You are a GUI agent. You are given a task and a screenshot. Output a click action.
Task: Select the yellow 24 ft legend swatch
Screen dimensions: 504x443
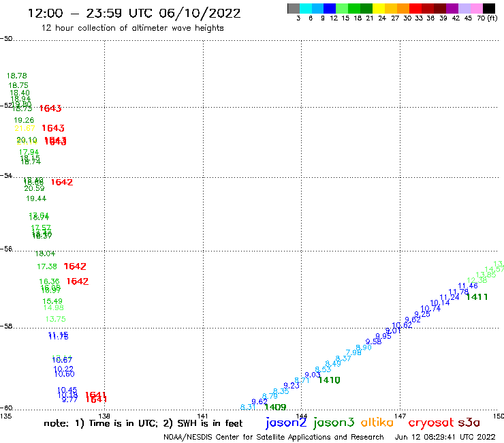(379, 8)
